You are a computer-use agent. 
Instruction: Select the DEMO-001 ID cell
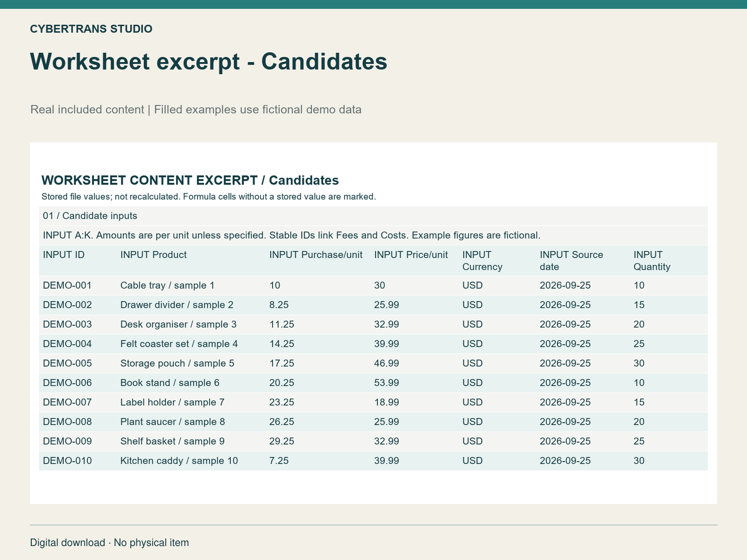coord(67,286)
